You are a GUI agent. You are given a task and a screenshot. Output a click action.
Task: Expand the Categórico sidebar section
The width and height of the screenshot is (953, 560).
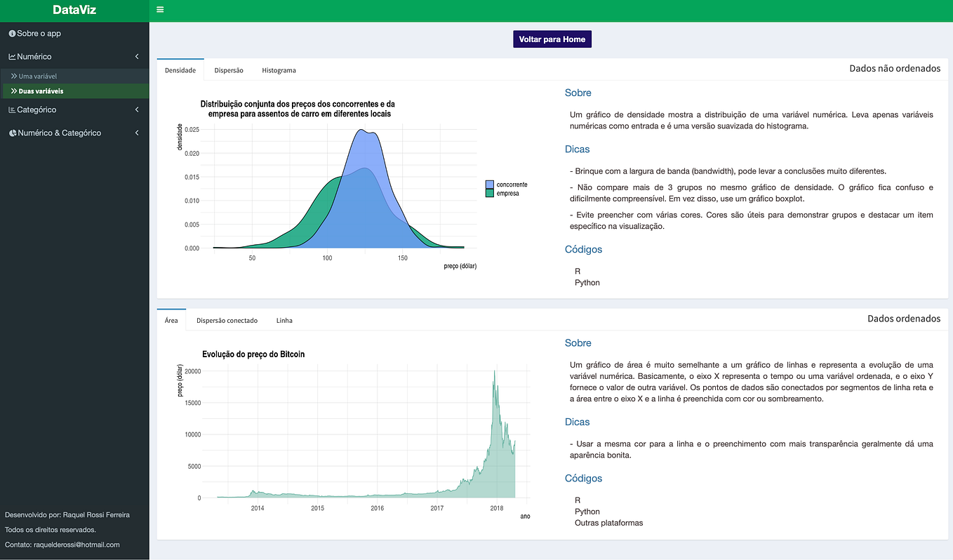(x=138, y=109)
